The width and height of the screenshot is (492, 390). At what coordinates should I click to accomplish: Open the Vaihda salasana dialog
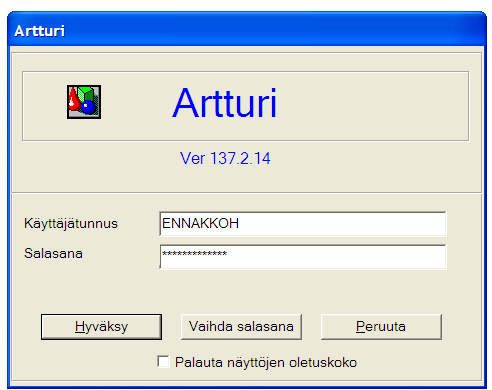pos(241,327)
